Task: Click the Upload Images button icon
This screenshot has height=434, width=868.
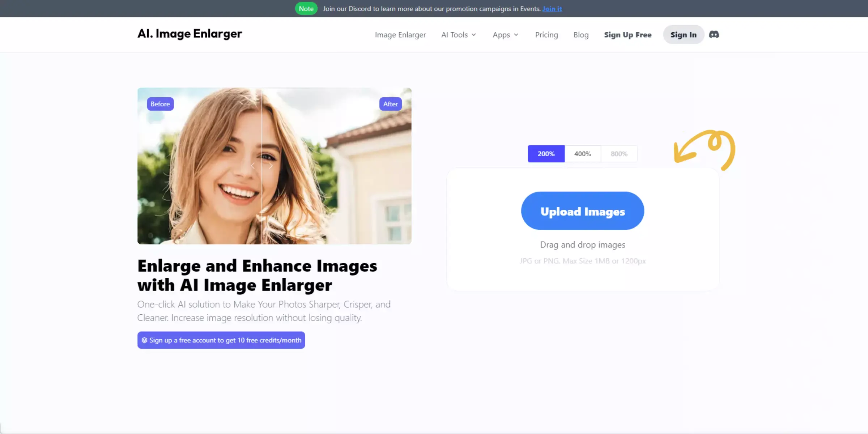Action: click(x=582, y=211)
